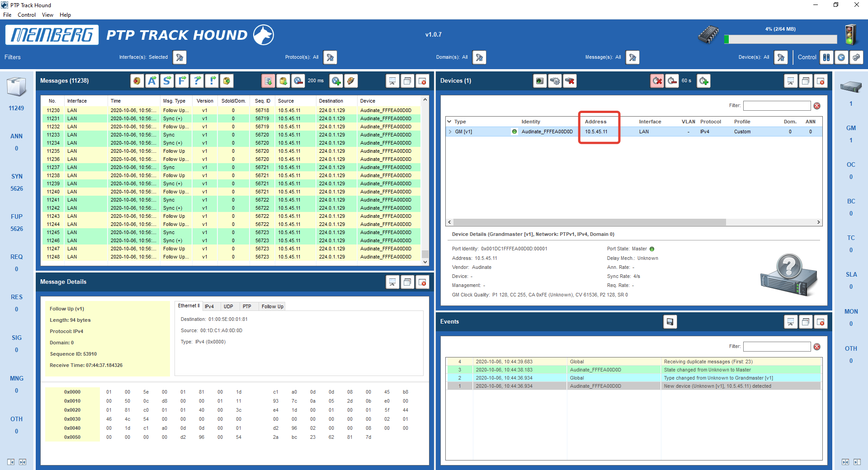The image size is (868, 470).
Task: Open the File menu
Action: click(x=7, y=15)
